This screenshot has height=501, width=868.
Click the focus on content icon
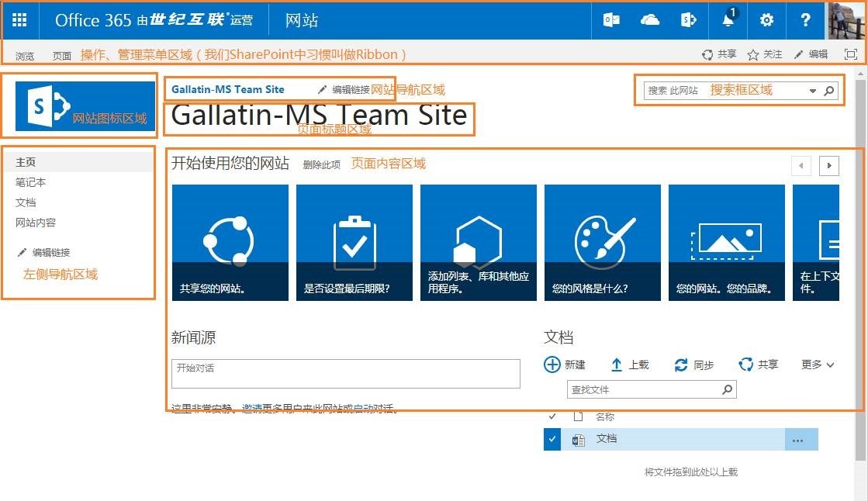coord(850,54)
